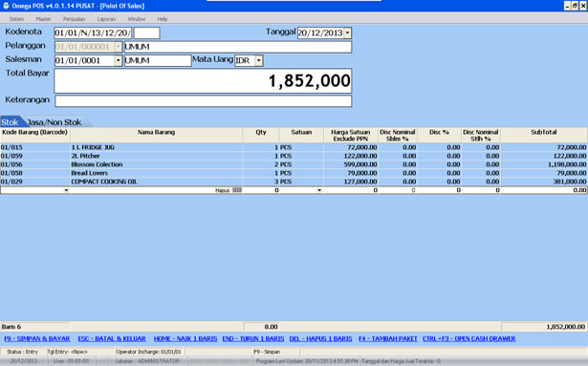Click the CTRL+F3 - OPEN CASH DRAWER link
Image resolution: width=588 pixels, height=366 pixels.
468,338
